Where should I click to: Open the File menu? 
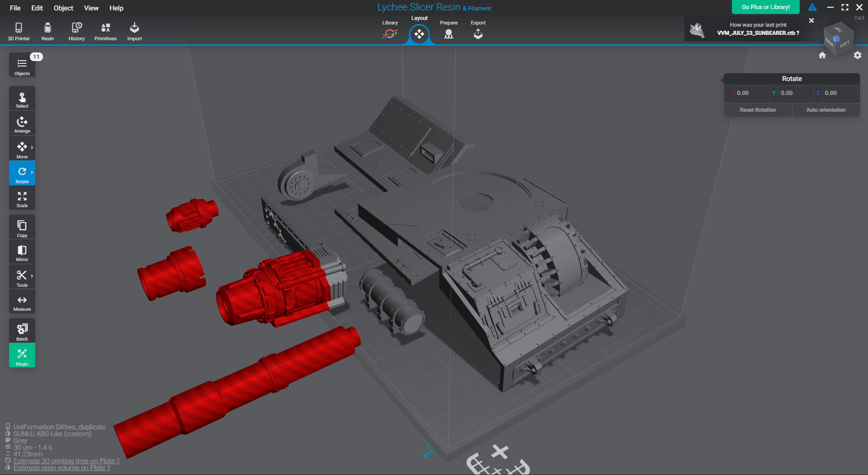point(15,8)
